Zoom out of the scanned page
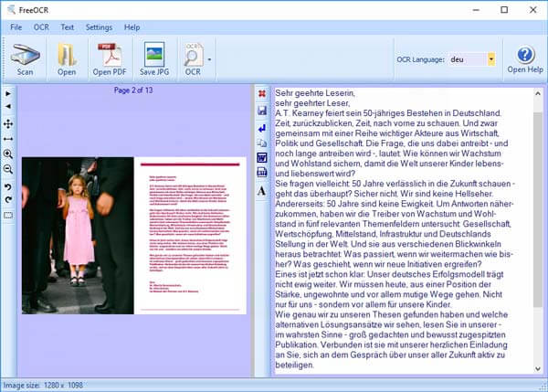 pyautogui.click(x=8, y=169)
